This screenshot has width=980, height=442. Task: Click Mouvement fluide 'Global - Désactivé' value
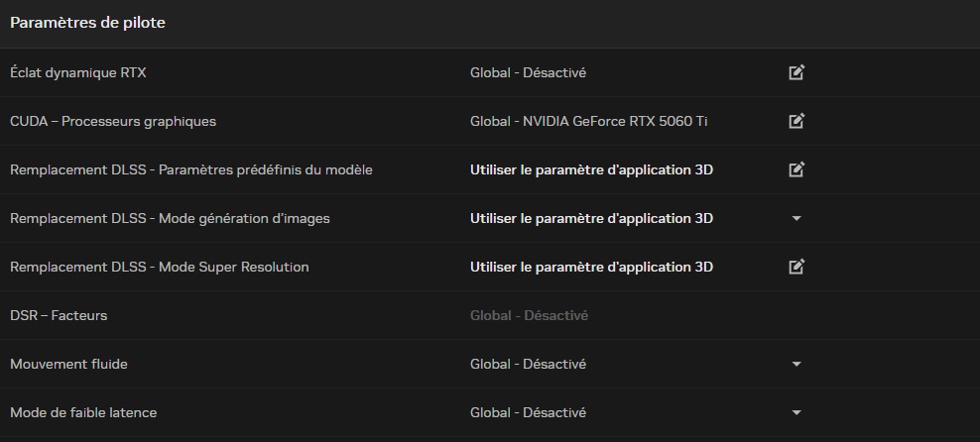(528, 364)
